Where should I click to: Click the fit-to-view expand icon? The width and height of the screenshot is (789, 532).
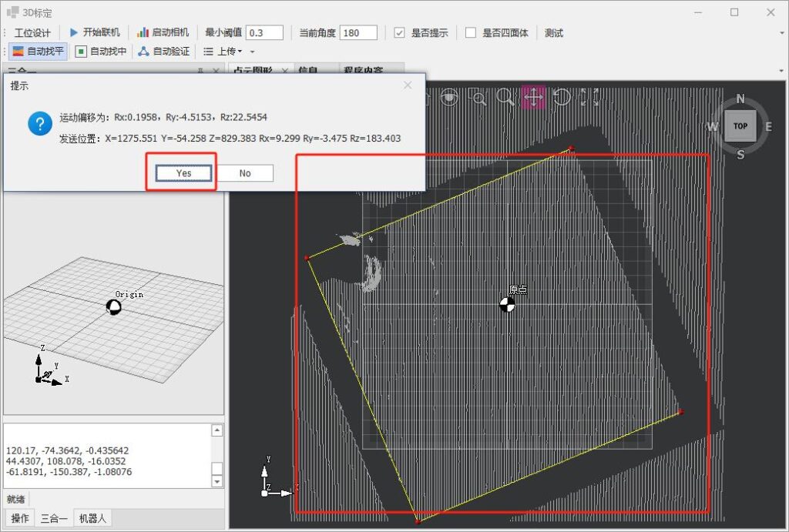(589, 97)
